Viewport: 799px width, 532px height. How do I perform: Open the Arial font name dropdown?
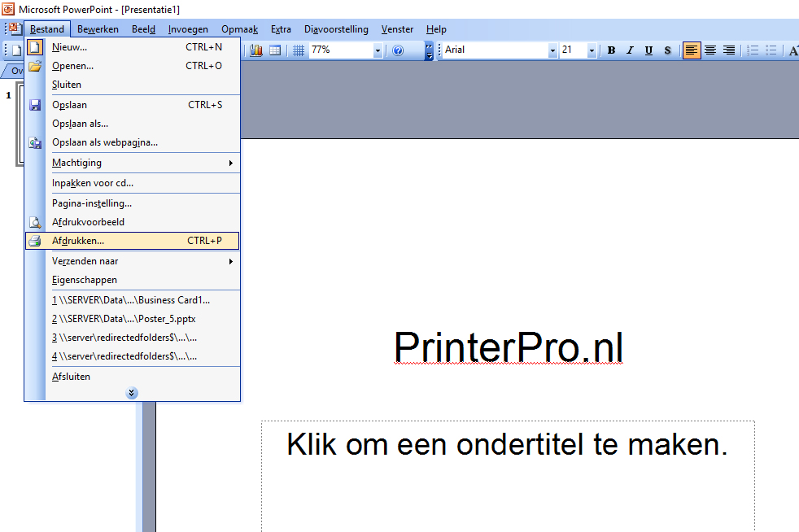[552, 50]
